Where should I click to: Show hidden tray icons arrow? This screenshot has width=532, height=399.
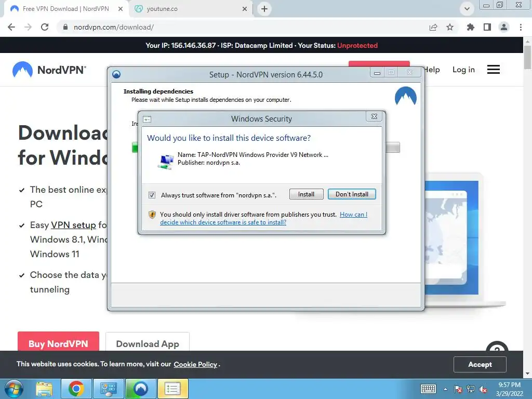tap(445, 389)
